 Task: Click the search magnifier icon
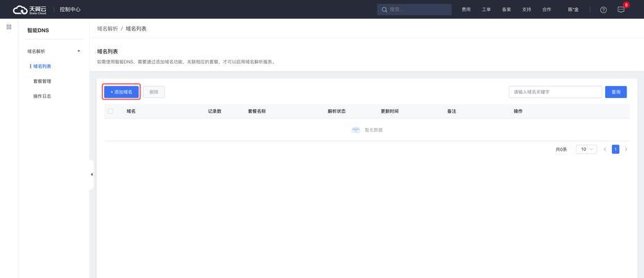[384, 10]
